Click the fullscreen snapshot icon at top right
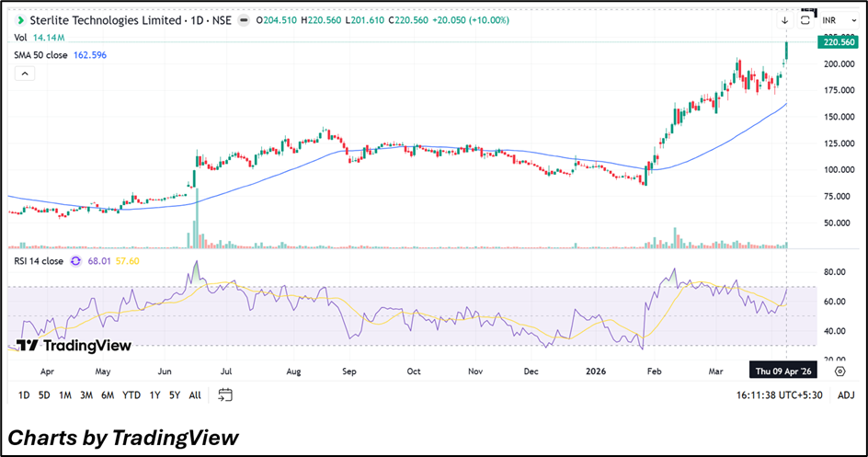868x457 pixels. click(806, 19)
